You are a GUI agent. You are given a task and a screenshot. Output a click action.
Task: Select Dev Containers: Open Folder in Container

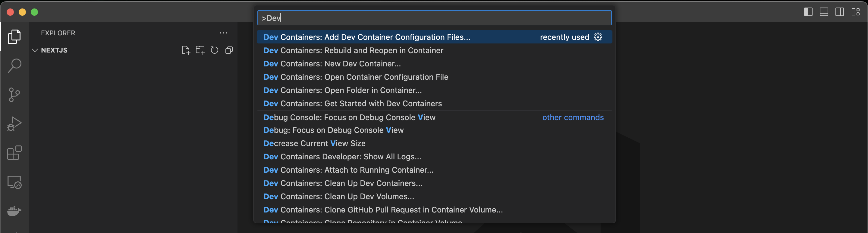pos(342,90)
